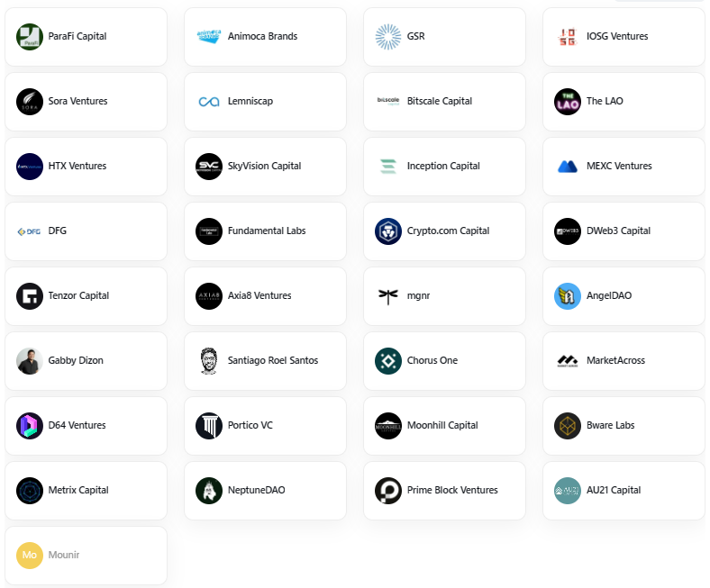Click the mgnr dragonfly logo
This screenshot has height=588, width=710.
point(388,296)
